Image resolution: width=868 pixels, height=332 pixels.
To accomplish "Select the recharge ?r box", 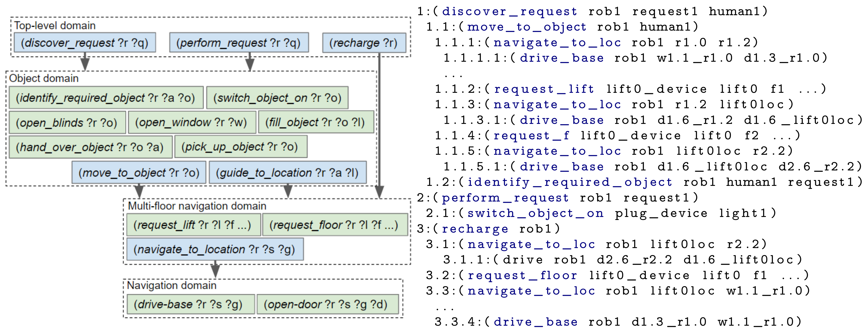I will [x=364, y=43].
